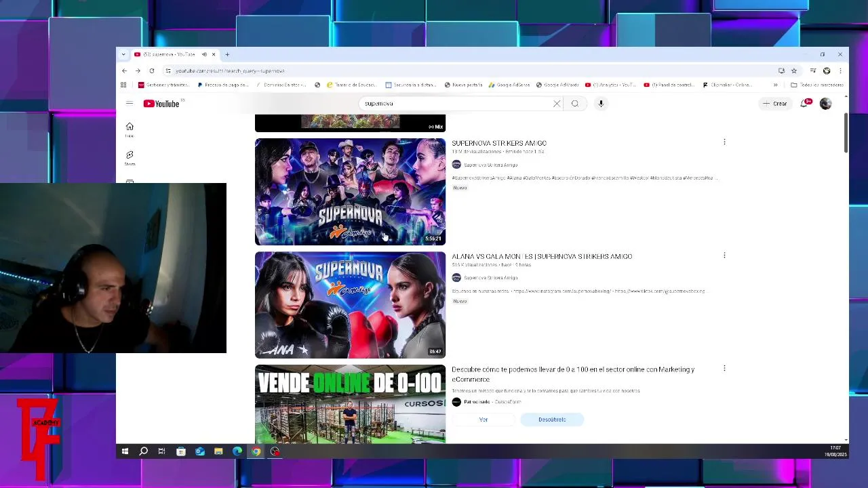868x488 pixels.
Task: Click the Ver button on the ad
Action: 484,420
